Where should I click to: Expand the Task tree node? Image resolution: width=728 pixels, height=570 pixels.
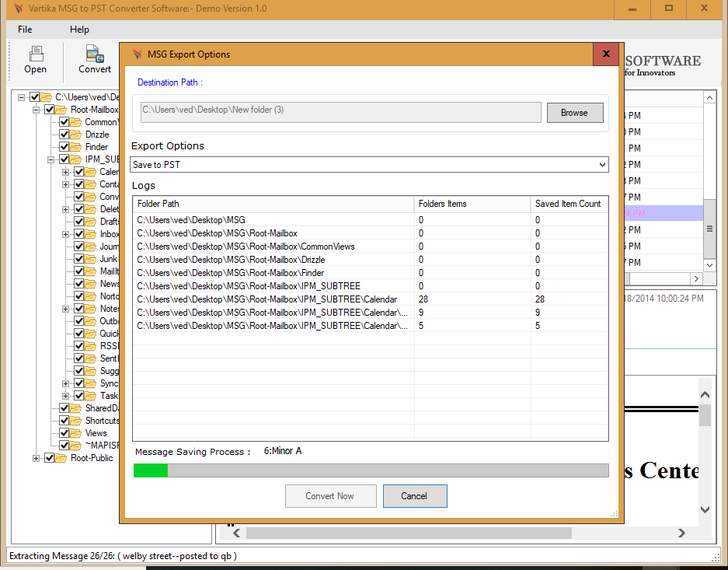66,396
